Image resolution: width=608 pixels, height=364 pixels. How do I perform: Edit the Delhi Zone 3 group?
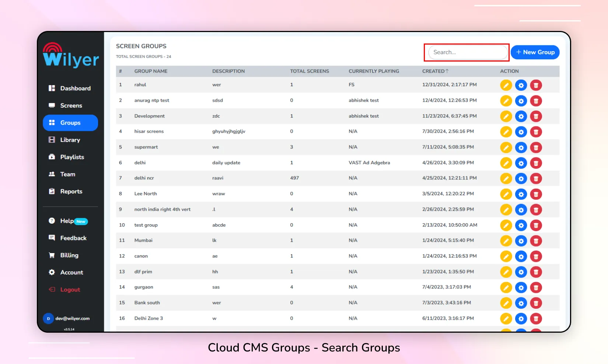click(506, 319)
